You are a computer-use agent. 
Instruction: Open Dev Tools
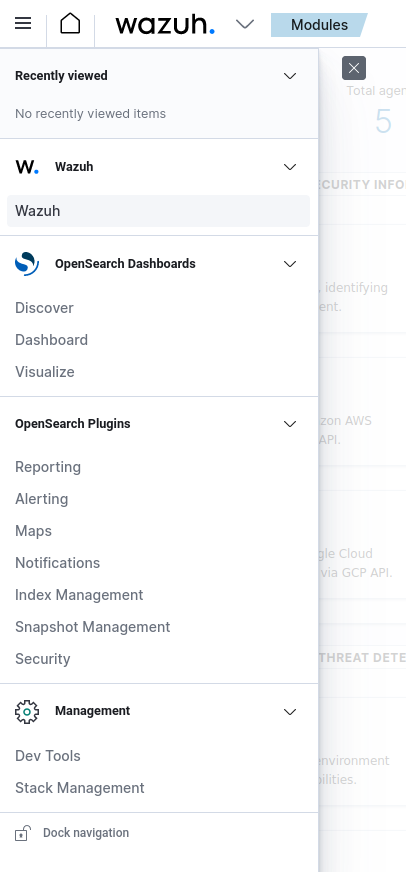point(48,756)
